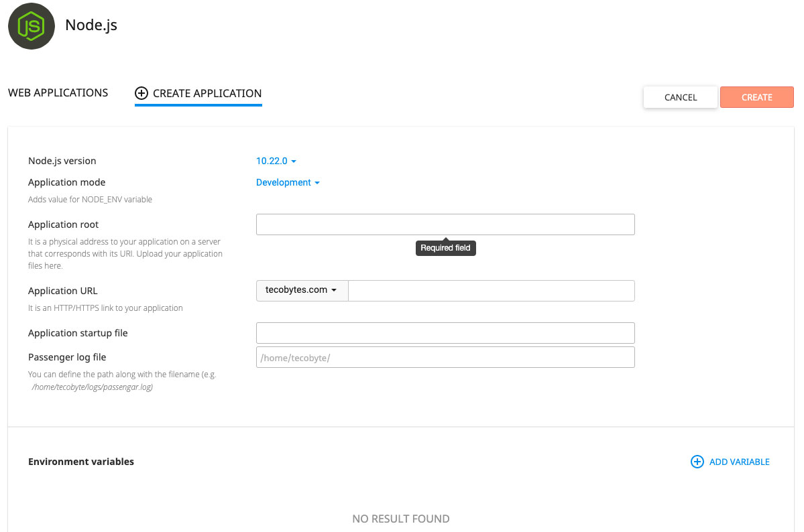Viewport: 804px width, 532px height.
Task: Click the Required field tooltip
Action: click(x=445, y=247)
